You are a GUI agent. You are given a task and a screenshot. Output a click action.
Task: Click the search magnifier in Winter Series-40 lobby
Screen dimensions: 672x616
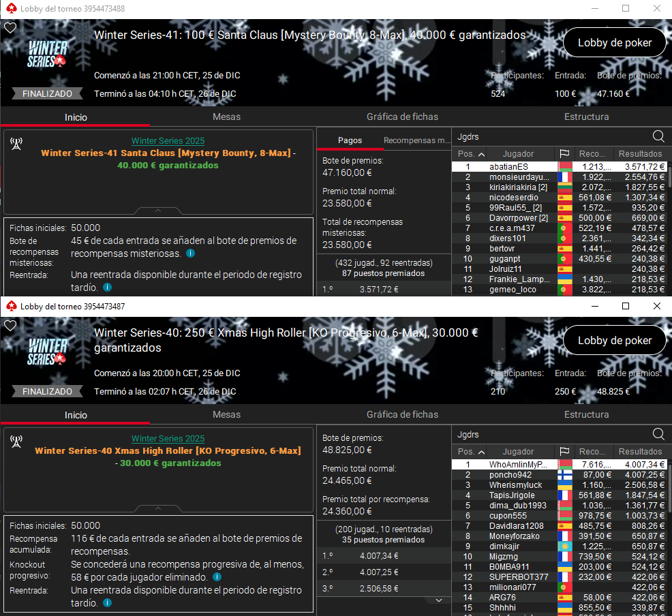click(x=658, y=434)
